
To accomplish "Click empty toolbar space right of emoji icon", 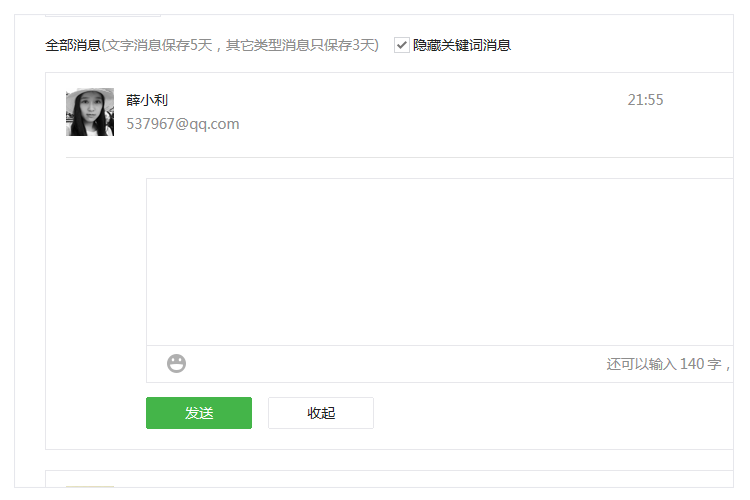I will click(x=400, y=364).
